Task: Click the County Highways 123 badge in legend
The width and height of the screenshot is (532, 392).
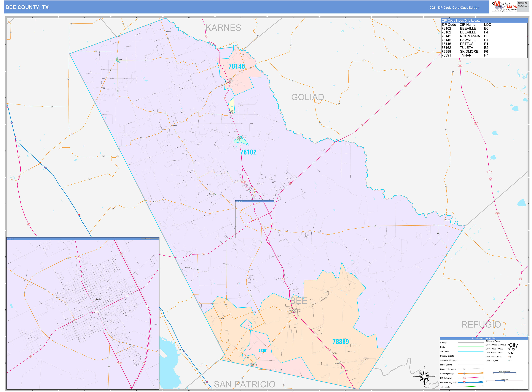Action: pos(465,369)
